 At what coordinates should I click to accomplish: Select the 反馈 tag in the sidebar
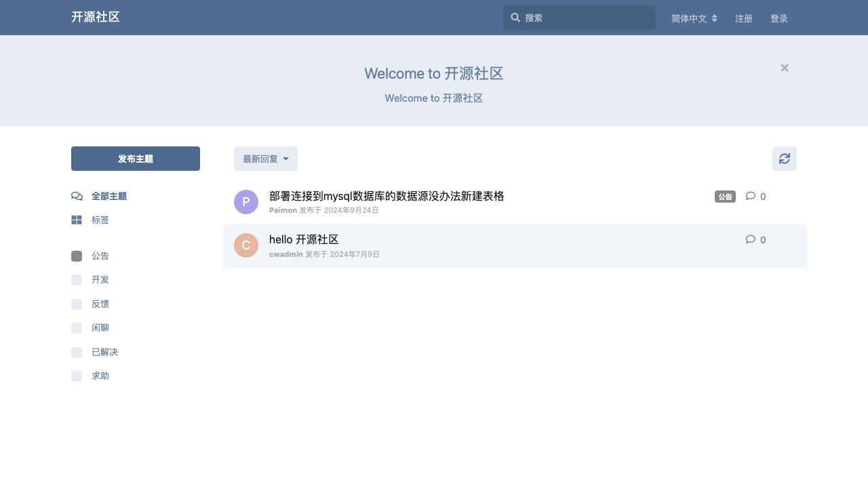(x=100, y=304)
